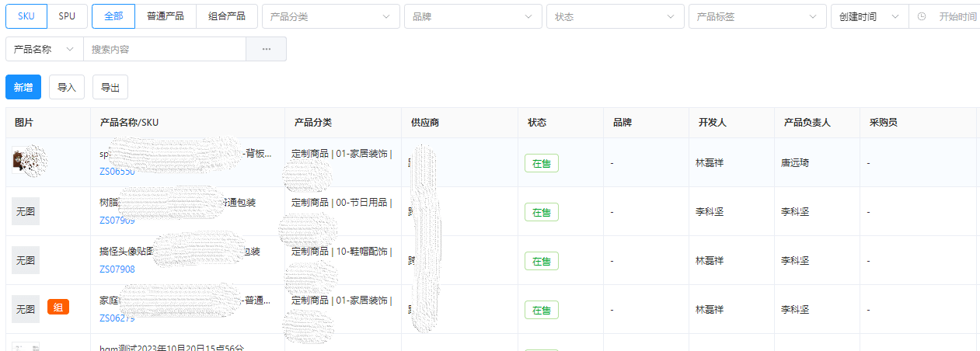The width and height of the screenshot is (980, 351).
Task: Click 唐远琦 in the 产品负责人 column
Action: coord(795,163)
